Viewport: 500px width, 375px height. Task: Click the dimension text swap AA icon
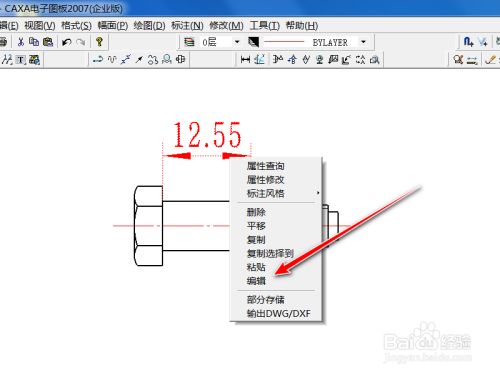tap(360, 60)
